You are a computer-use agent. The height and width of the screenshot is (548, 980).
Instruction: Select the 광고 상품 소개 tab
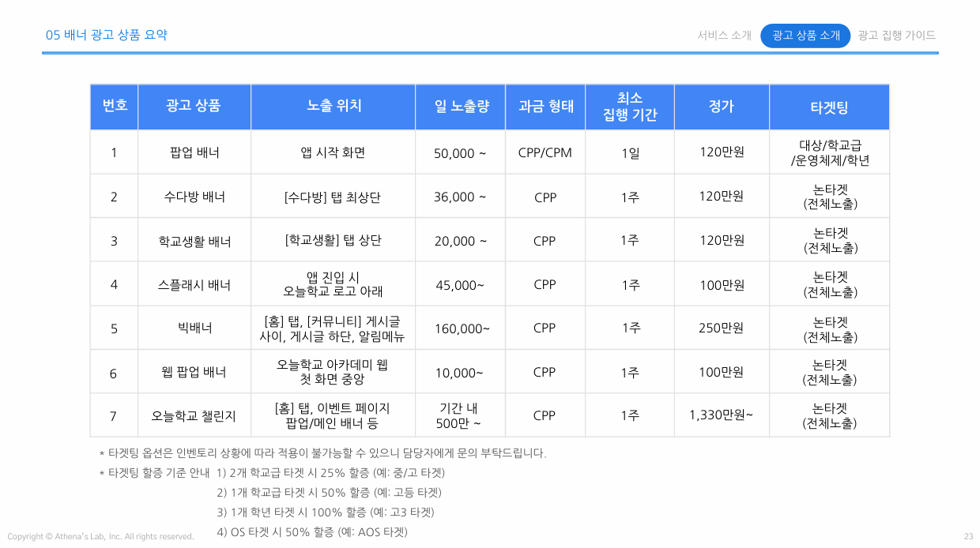(805, 36)
